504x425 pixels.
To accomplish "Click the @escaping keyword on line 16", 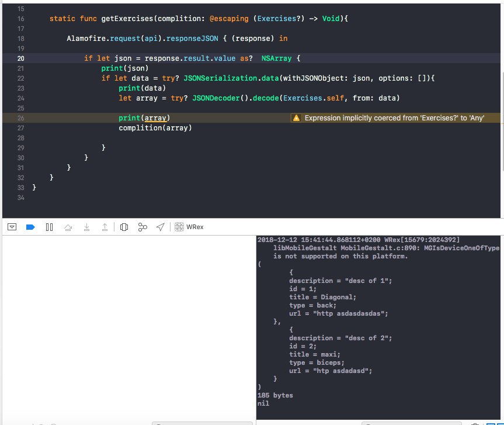I will point(229,19).
